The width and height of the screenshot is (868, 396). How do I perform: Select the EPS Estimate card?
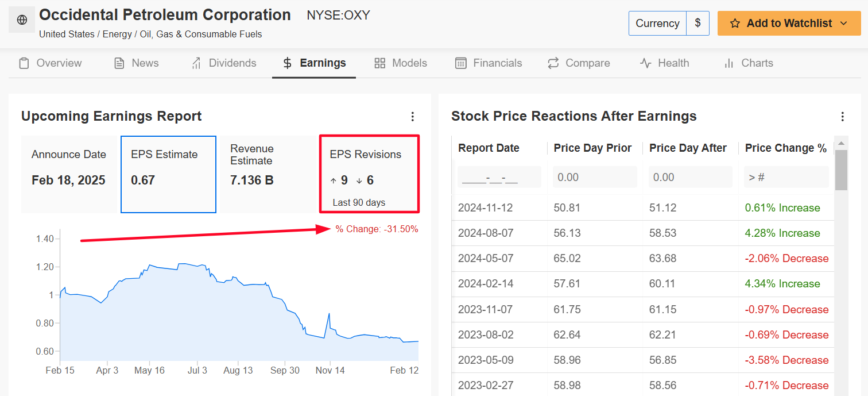[x=168, y=174]
